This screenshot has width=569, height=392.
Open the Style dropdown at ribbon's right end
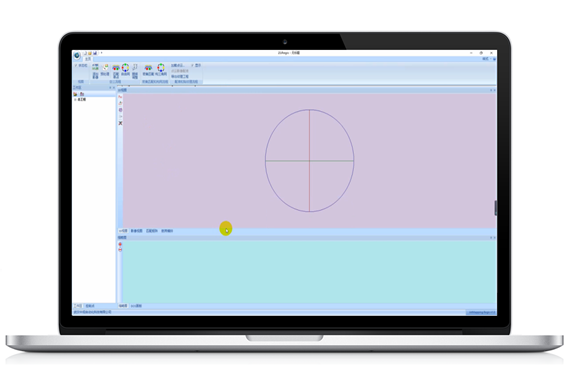[x=486, y=59]
